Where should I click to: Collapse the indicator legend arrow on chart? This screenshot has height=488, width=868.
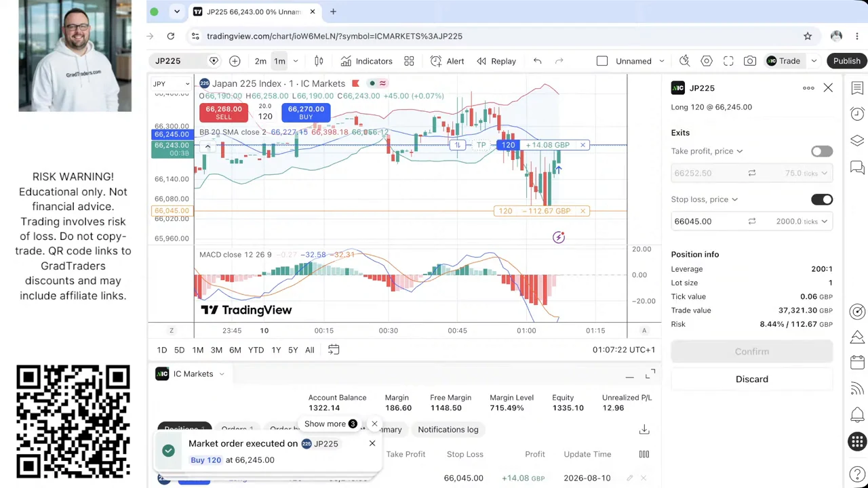point(208,146)
